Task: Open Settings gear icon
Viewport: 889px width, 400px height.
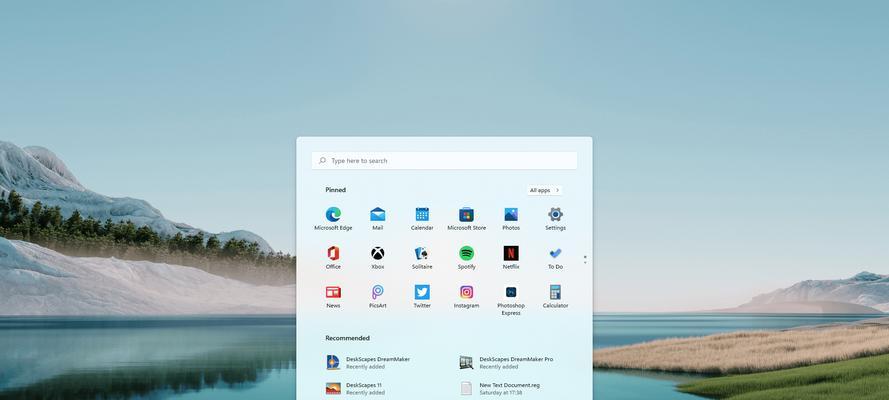Action: 556,219
